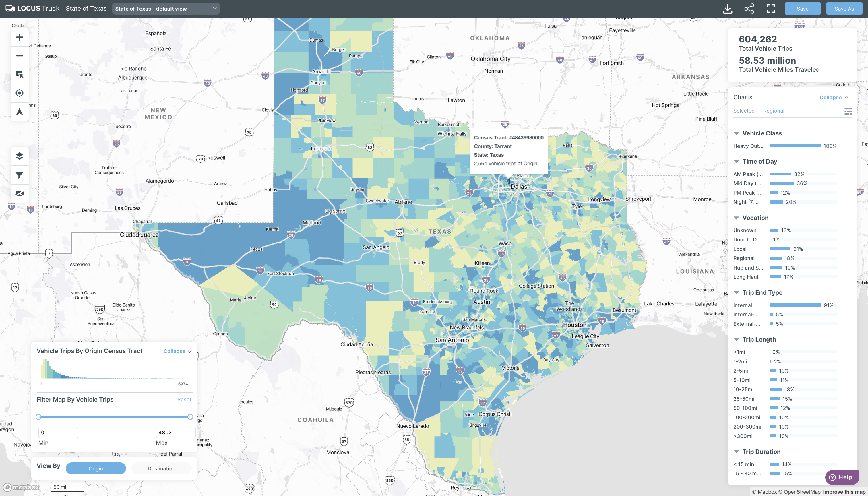Screen dimensions: 868x496
Task: Click the 10-25mi trip length row
Action: 785,390
